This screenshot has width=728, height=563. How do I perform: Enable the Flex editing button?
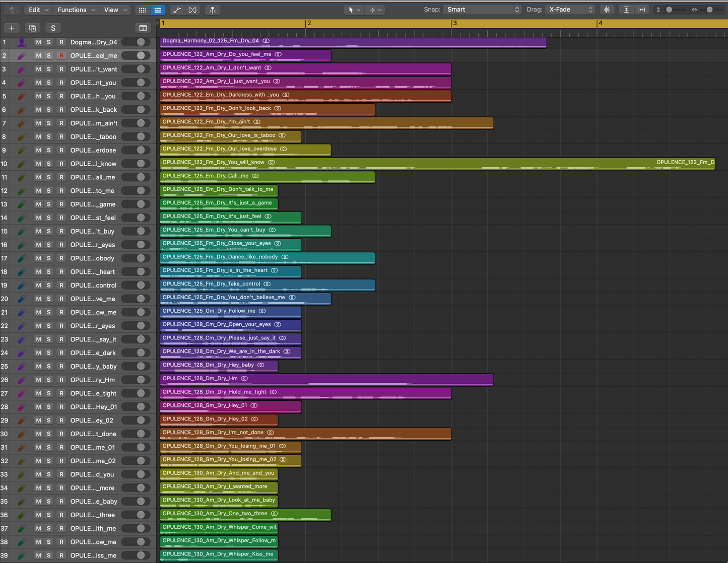[192, 10]
